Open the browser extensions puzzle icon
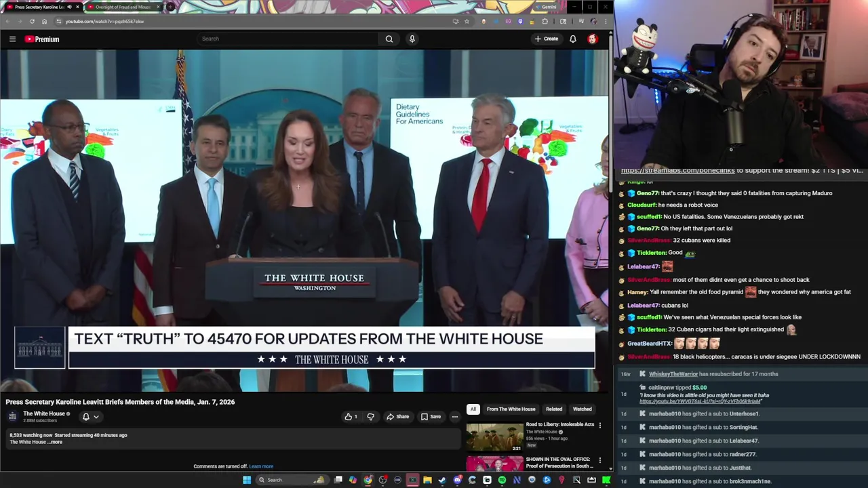Image resolution: width=868 pixels, height=488 pixels. tap(545, 21)
